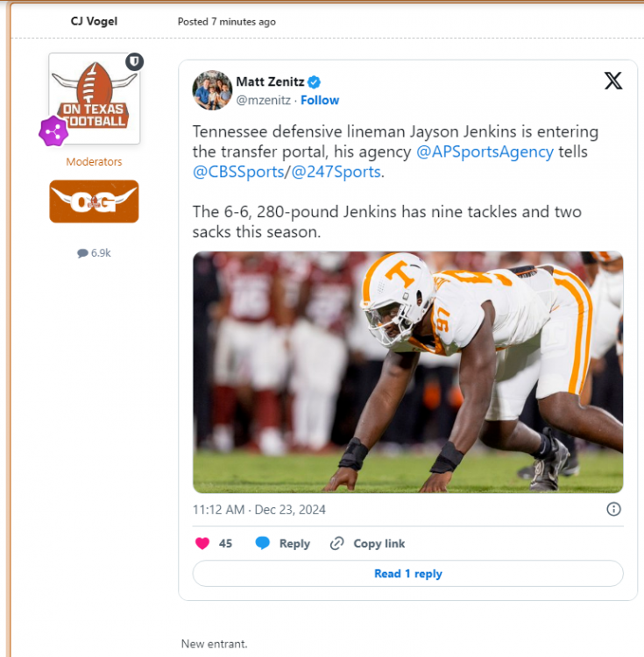Open CJ Vogel's profile name link
644x657 pixels.
[x=94, y=21]
